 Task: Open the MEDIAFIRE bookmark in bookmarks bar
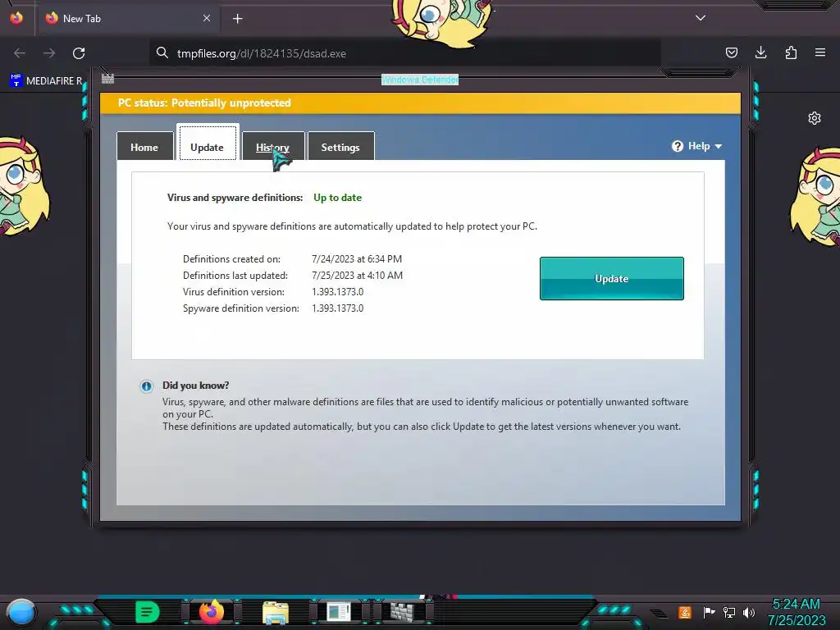point(46,81)
